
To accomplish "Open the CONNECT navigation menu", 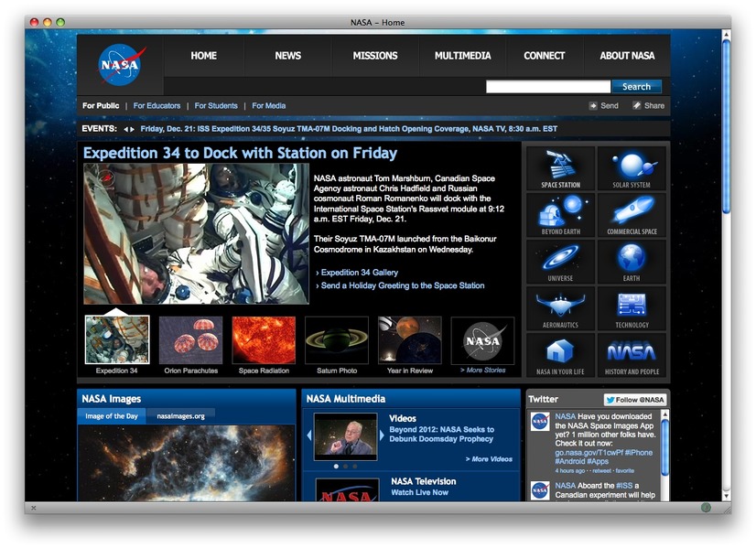I will 545,56.
